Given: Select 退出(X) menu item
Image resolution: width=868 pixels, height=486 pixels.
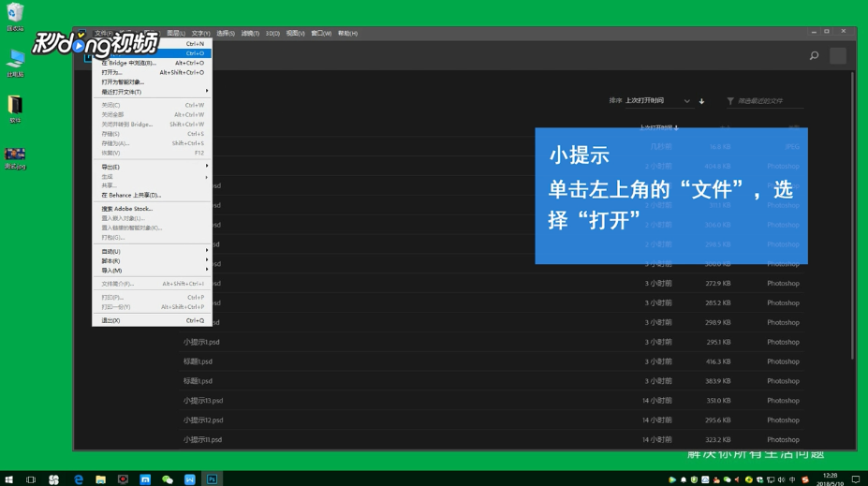Looking at the screenshot, I should [152, 320].
